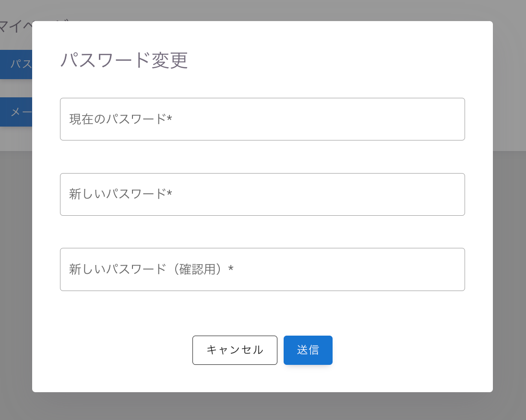Click the マイページ heading behind the dialog
This screenshot has width=526, height=420.
[14, 27]
